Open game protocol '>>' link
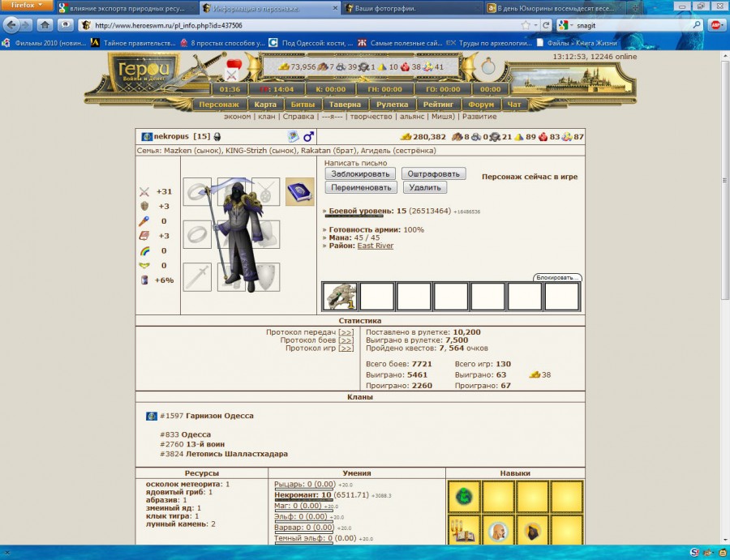Screen dimensions: 730x560 346,348
